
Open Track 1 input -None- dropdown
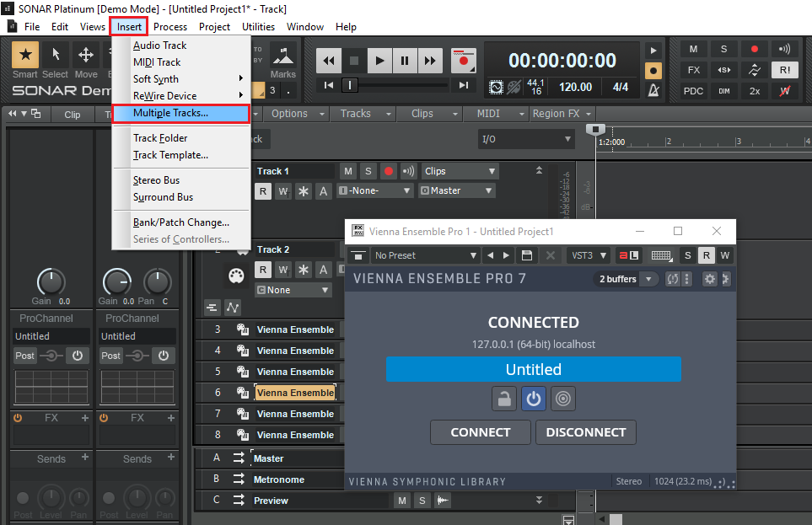[375, 191]
